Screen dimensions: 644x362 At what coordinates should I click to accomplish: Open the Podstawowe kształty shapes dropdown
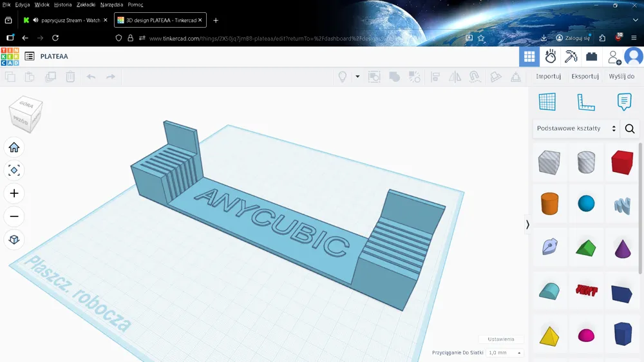coord(576,129)
